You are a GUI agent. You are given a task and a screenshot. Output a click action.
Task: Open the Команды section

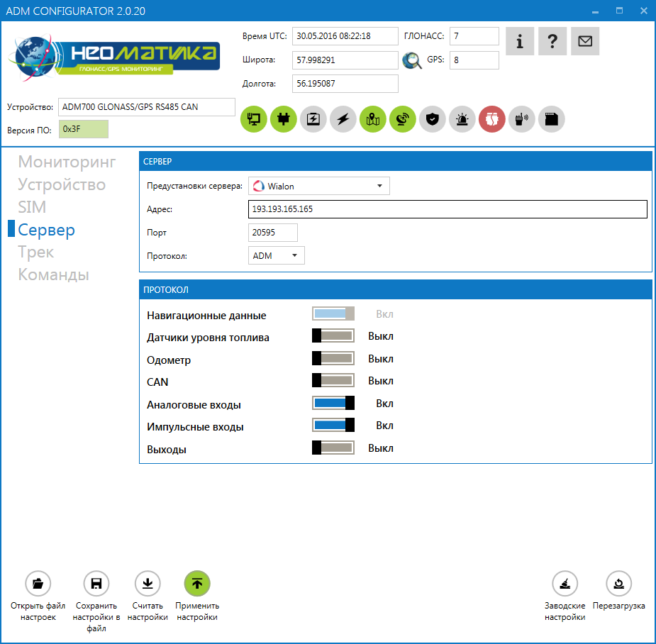point(53,274)
